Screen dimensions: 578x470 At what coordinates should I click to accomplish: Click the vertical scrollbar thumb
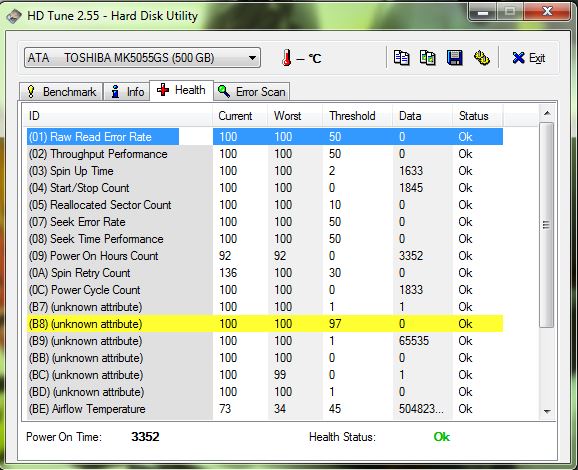(x=546, y=224)
